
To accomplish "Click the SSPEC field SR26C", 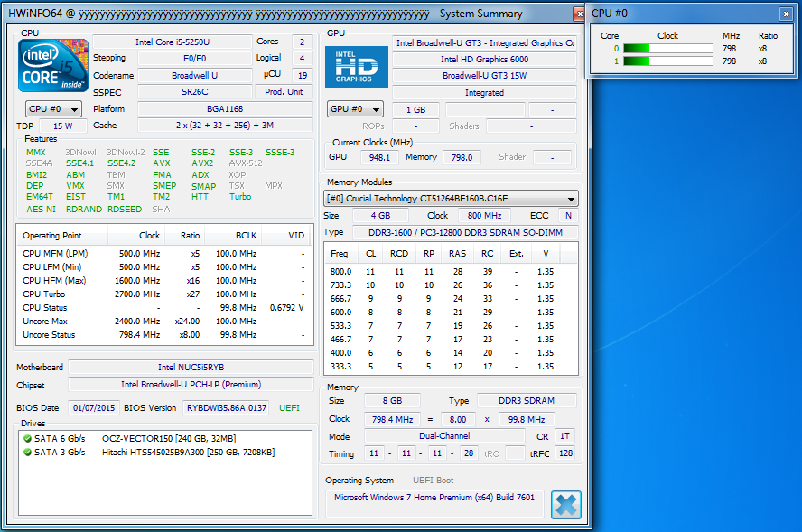I will pyautogui.click(x=195, y=92).
